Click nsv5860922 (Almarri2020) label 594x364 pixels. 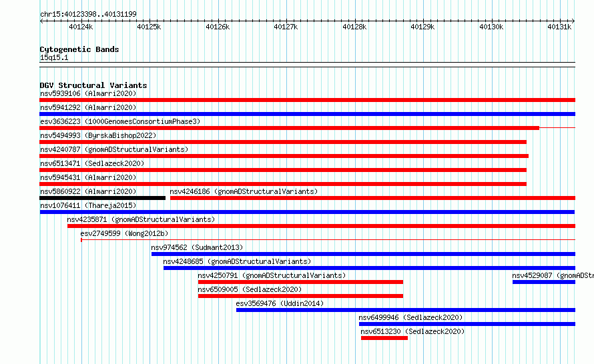point(88,191)
